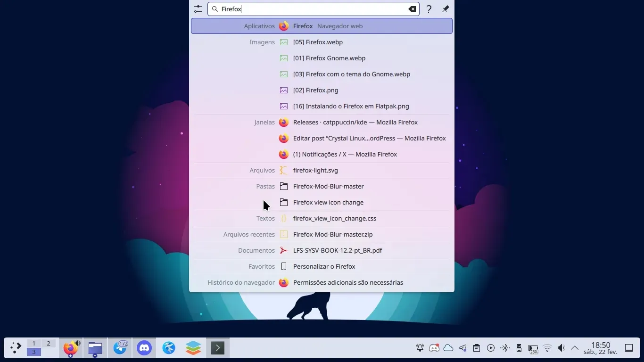The height and width of the screenshot is (362, 644).
Task: Expand hidden system tray icons
Action: pos(575,348)
